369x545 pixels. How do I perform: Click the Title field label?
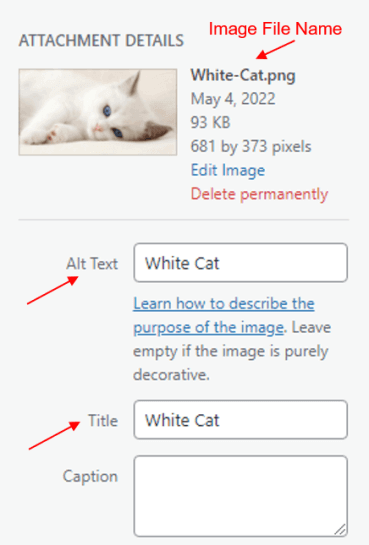[x=103, y=420]
